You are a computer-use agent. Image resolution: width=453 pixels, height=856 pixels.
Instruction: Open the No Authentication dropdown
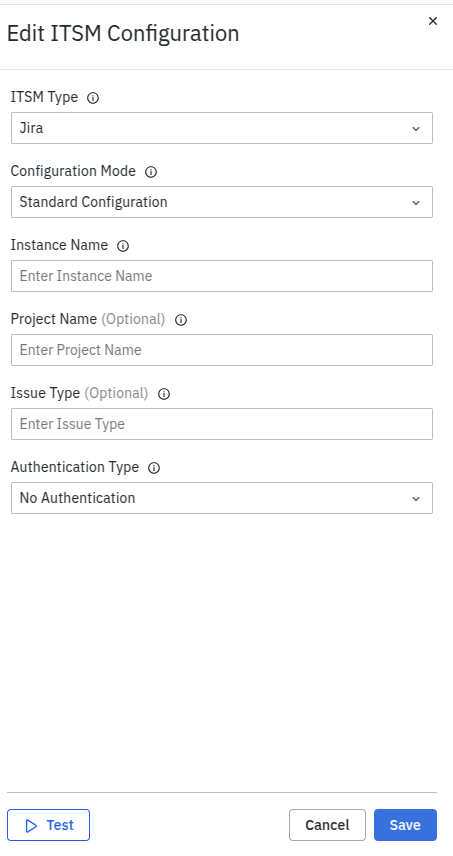[x=222, y=498]
